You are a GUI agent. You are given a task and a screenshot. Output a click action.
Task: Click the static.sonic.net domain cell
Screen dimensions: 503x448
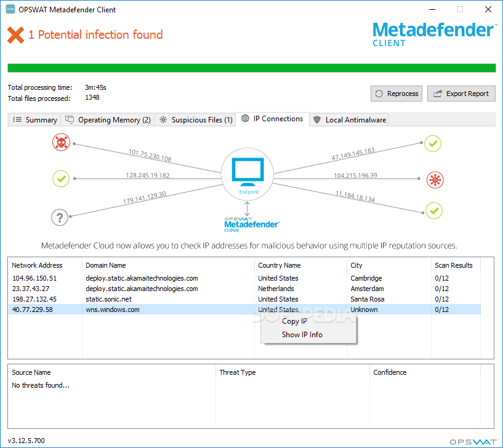(x=108, y=299)
